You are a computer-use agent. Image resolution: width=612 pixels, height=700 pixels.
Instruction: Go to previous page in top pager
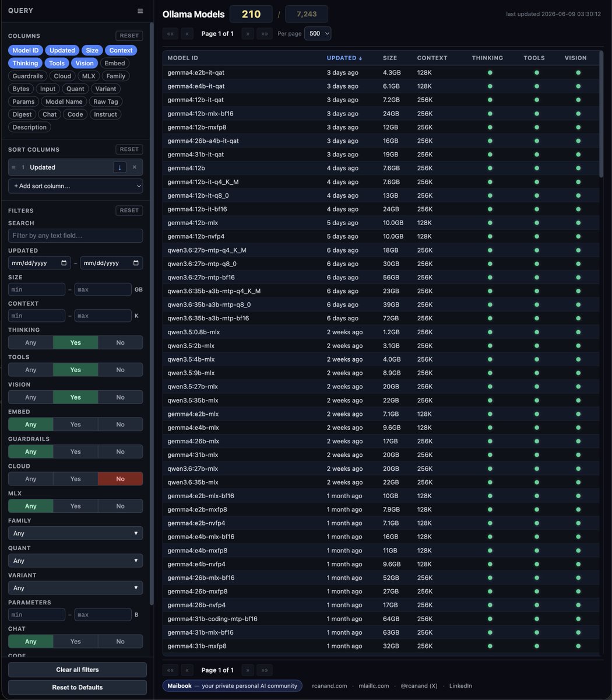pyautogui.click(x=187, y=33)
